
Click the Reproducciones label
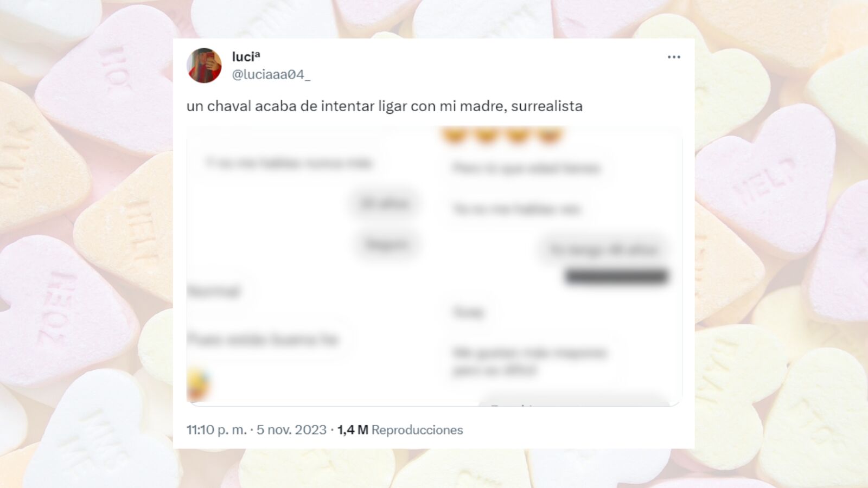(417, 430)
